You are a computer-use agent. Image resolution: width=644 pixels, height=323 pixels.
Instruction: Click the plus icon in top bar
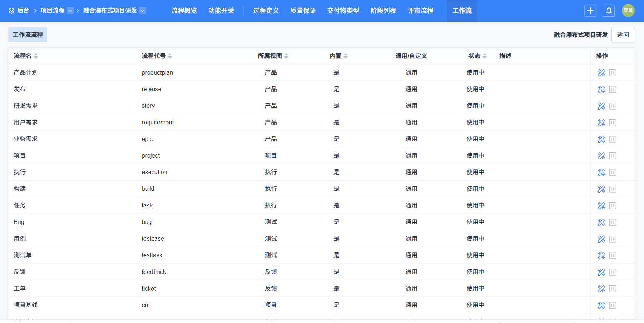[590, 11]
